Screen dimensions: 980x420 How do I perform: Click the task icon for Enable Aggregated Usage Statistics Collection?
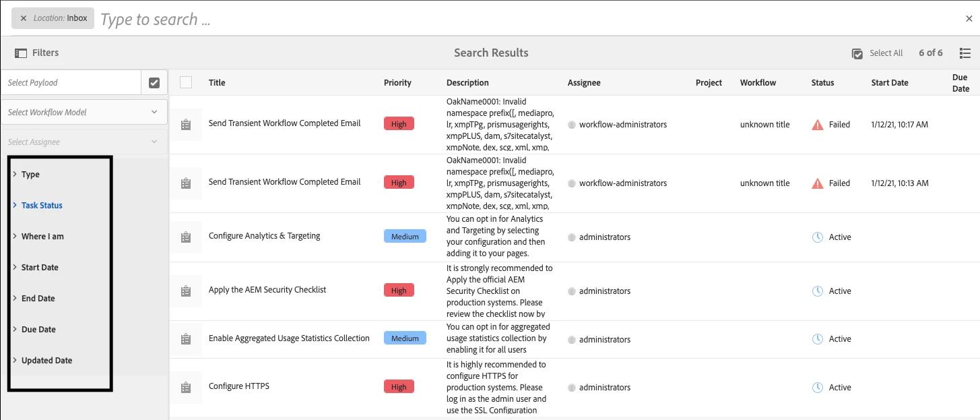[186, 339]
